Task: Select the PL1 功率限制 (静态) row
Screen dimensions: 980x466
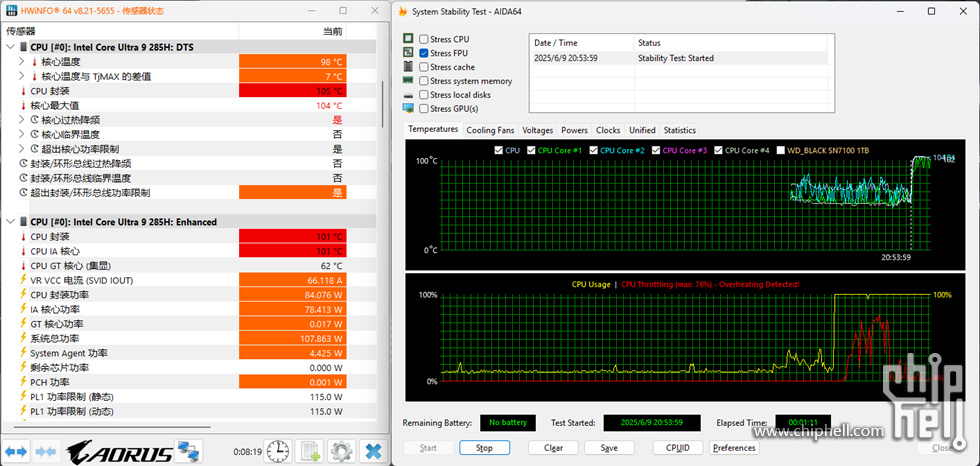Action: pos(189,397)
